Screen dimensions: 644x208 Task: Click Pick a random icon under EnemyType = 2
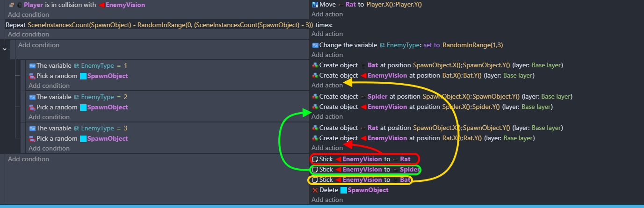pos(32,108)
